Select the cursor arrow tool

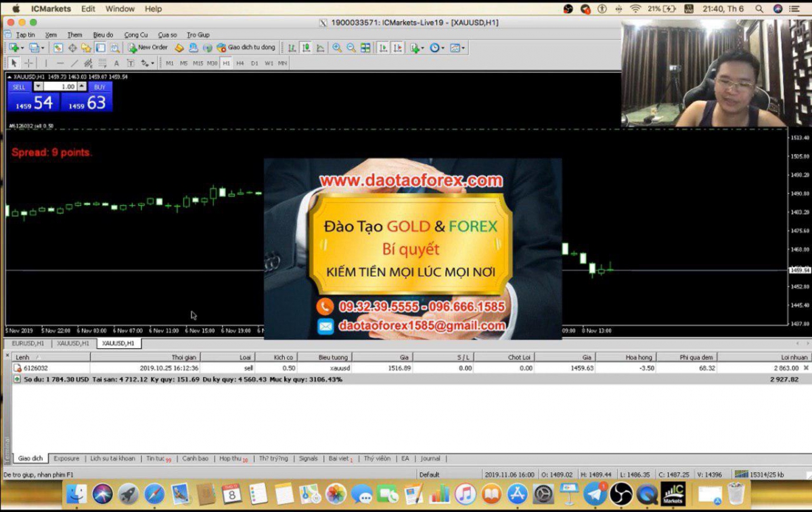pos(14,63)
